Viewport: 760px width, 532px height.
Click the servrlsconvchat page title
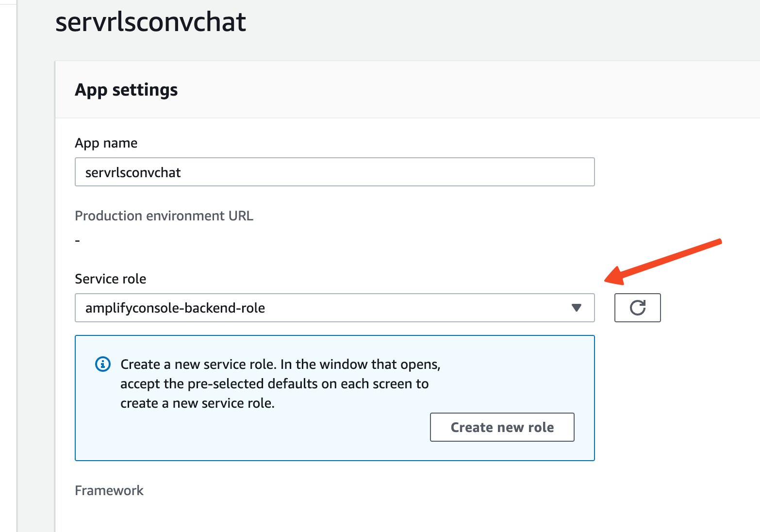pyautogui.click(x=150, y=22)
